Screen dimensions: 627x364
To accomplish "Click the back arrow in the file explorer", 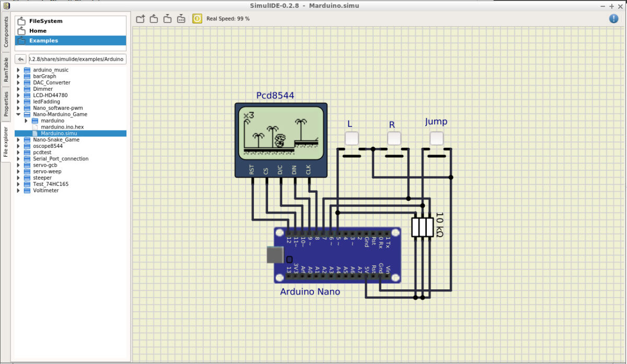I will 20,58.
